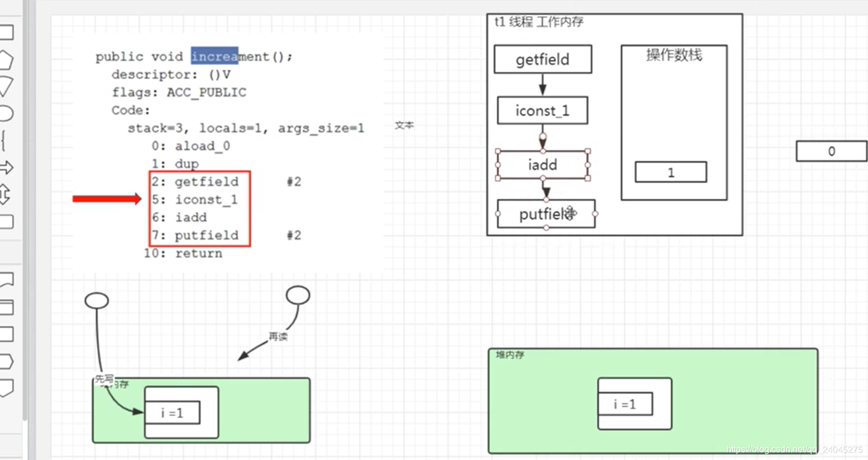Select the i =1 box in right heap
Image resolution: width=868 pixels, height=460 pixels.
tap(625, 404)
